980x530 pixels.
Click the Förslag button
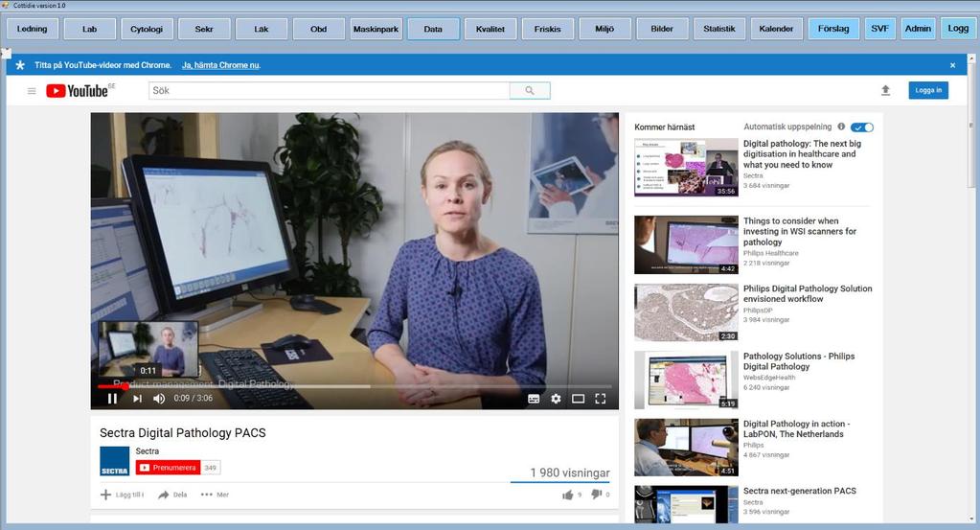(x=833, y=29)
